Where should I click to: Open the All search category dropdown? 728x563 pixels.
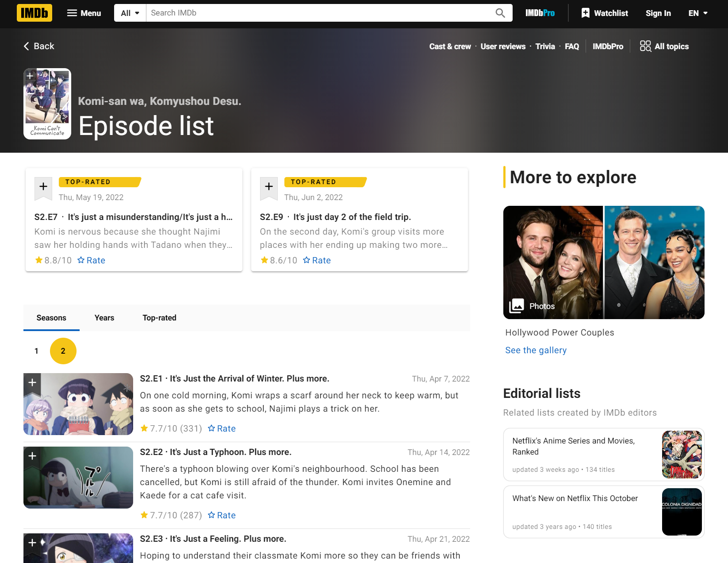(x=130, y=13)
